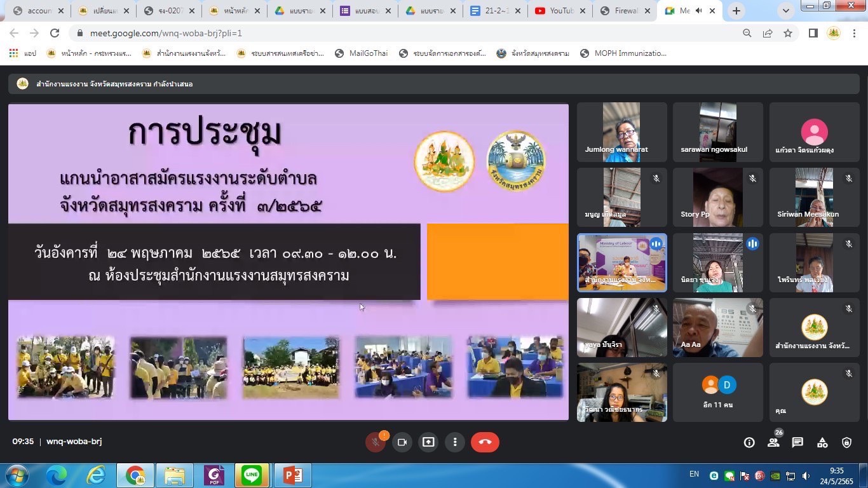868x488 pixels.
Task: Open the host controls shield icon
Action: tap(846, 443)
